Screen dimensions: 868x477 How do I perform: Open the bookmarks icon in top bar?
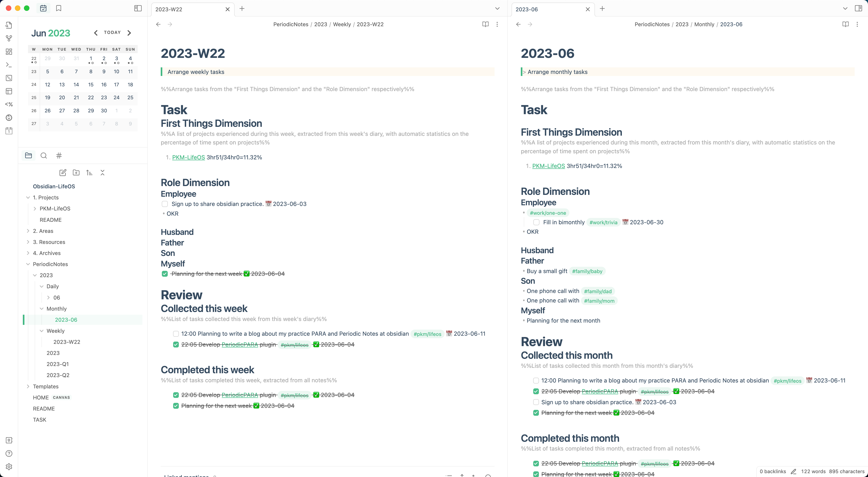tap(59, 8)
